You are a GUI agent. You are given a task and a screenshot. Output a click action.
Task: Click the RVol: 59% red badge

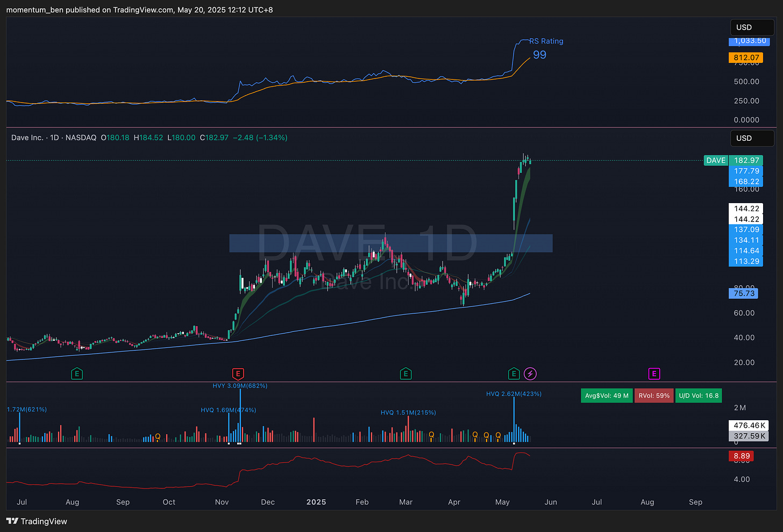(654, 396)
